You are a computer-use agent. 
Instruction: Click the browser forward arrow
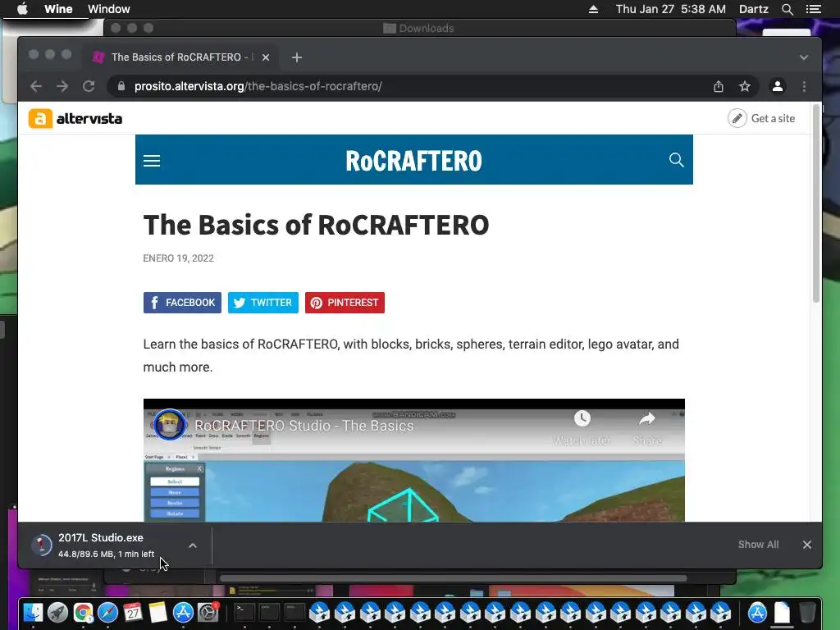click(x=62, y=86)
